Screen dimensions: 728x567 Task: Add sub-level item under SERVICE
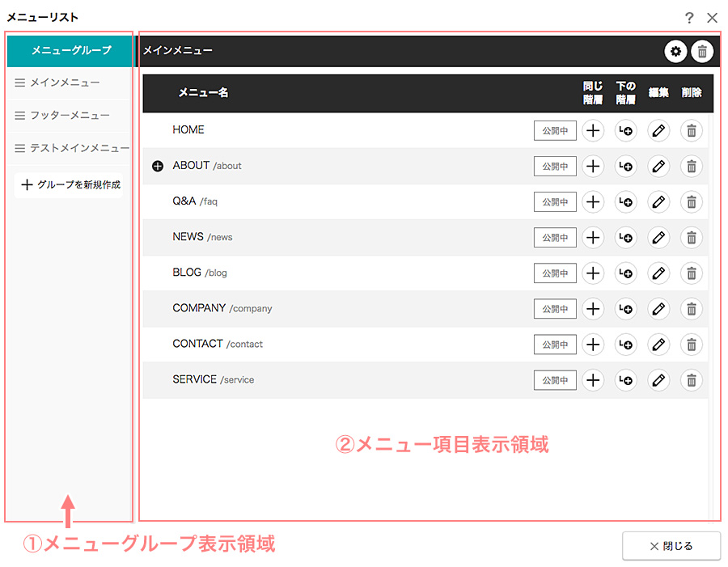(626, 380)
